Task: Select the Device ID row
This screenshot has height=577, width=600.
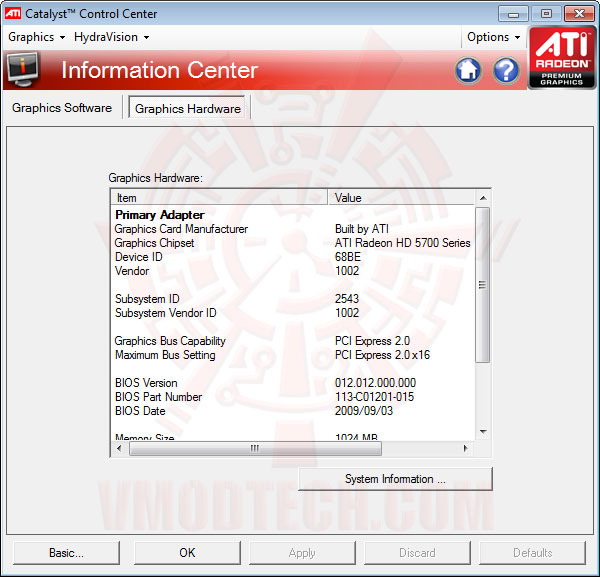Action: click(293, 257)
